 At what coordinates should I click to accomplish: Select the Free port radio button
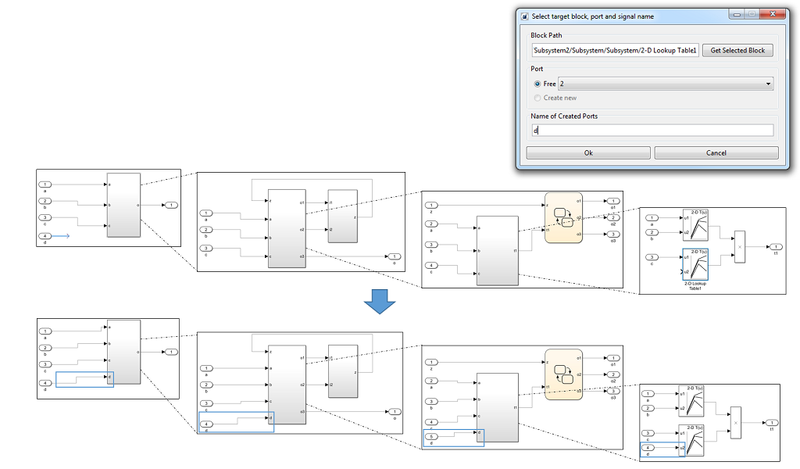(537, 85)
